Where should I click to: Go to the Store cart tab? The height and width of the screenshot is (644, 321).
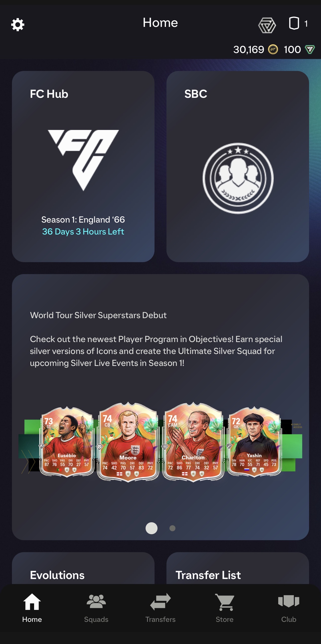click(x=224, y=608)
